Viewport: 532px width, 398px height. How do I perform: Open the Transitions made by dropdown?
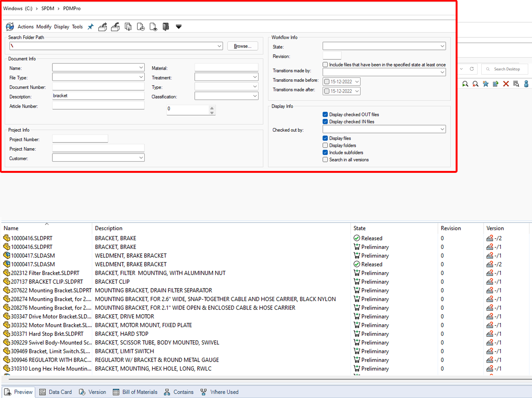[442, 72]
